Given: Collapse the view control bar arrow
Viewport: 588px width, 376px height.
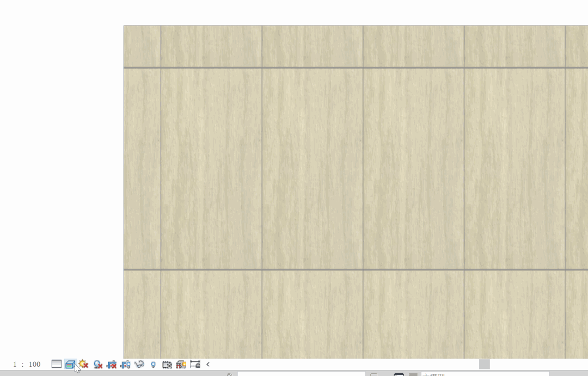Looking at the screenshot, I should click(x=208, y=364).
